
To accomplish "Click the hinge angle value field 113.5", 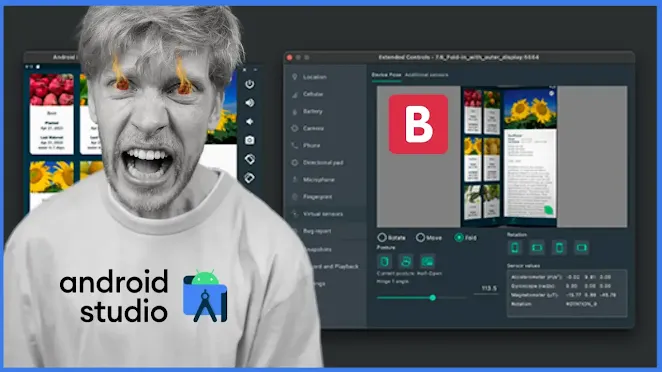I will [x=486, y=289].
